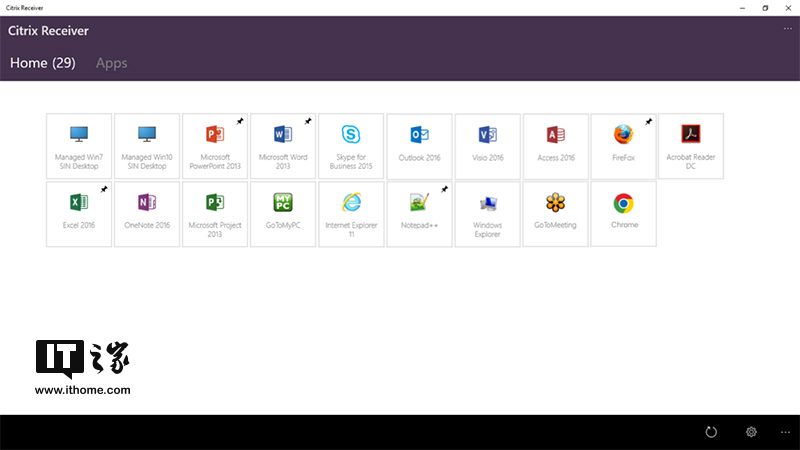The image size is (800, 450).
Task: Switch to the Apps tab
Action: click(x=112, y=63)
